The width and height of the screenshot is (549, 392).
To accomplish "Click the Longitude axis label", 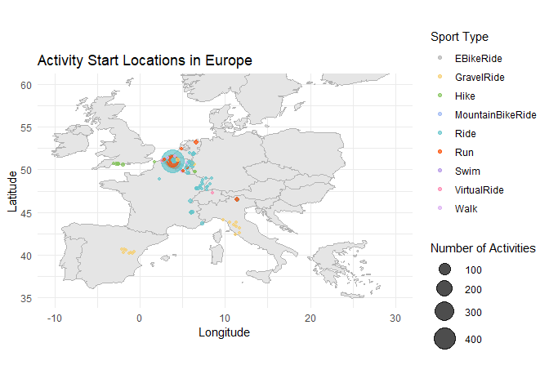I will tap(224, 332).
